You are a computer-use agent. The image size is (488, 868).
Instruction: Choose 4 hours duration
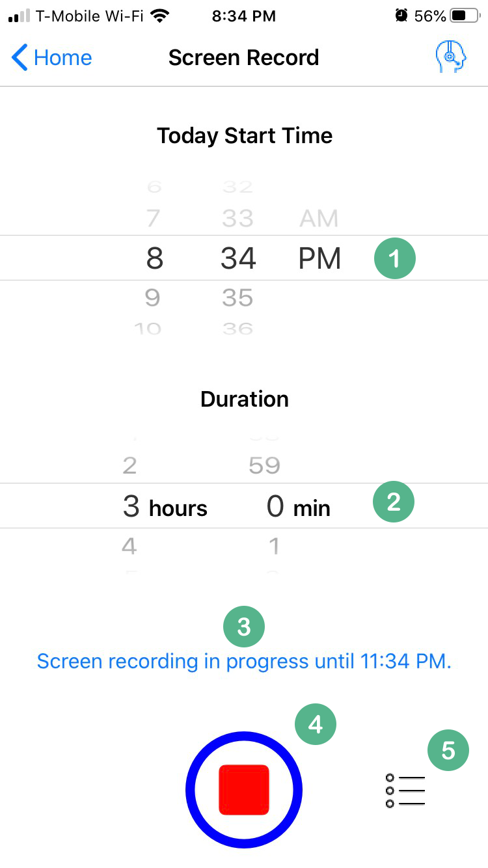(x=129, y=546)
